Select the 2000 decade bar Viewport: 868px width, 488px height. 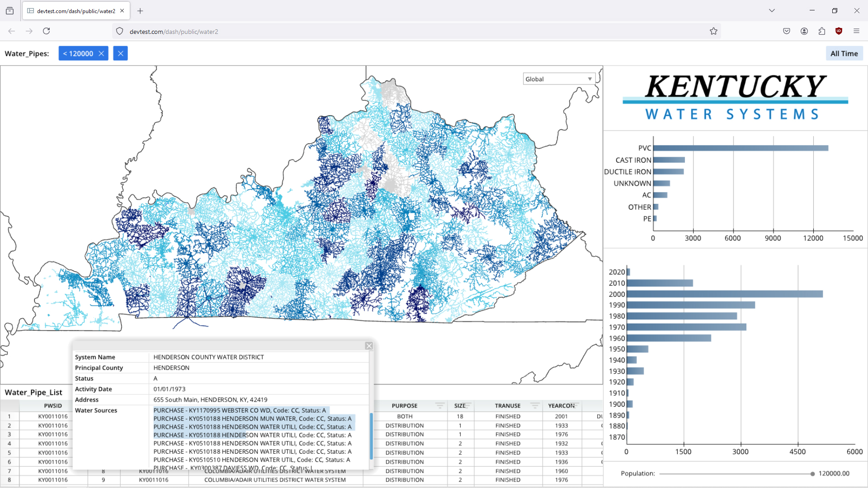(724, 294)
